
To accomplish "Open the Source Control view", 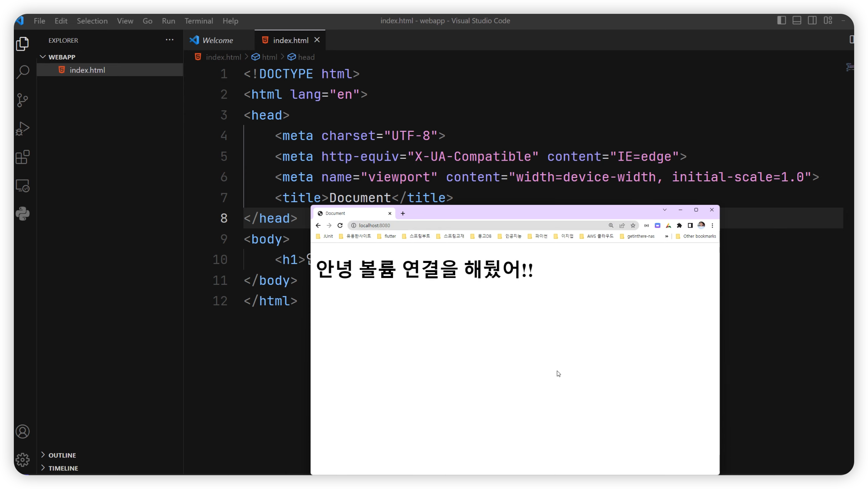I will (23, 100).
